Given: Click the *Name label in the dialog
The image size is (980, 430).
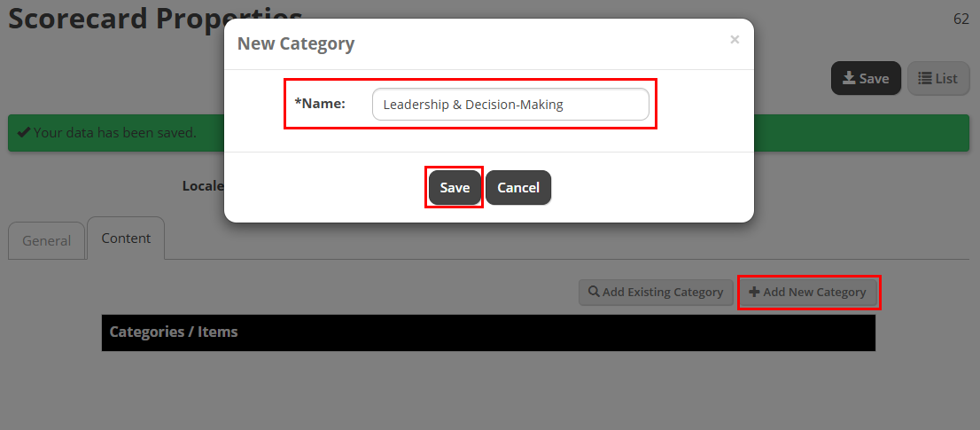Looking at the screenshot, I should click(320, 104).
